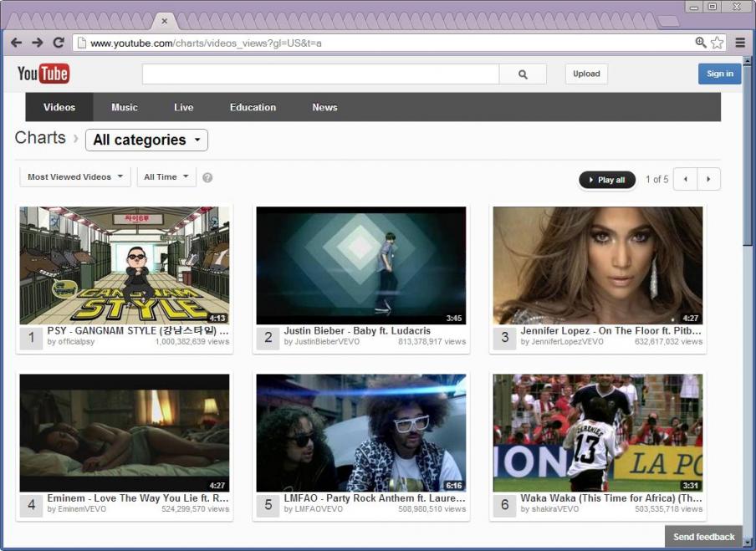Select the Education tab
Image resolution: width=756 pixels, height=551 pixels.
click(x=253, y=107)
